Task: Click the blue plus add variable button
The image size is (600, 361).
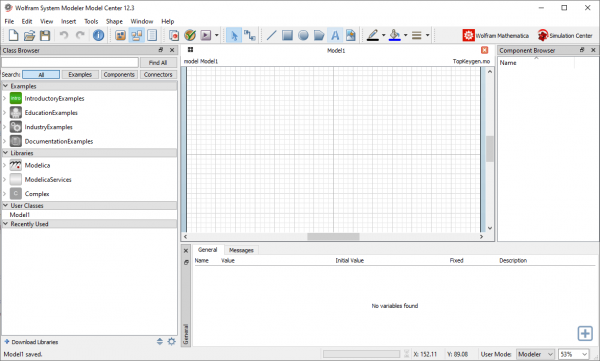Action: [x=585, y=333]
